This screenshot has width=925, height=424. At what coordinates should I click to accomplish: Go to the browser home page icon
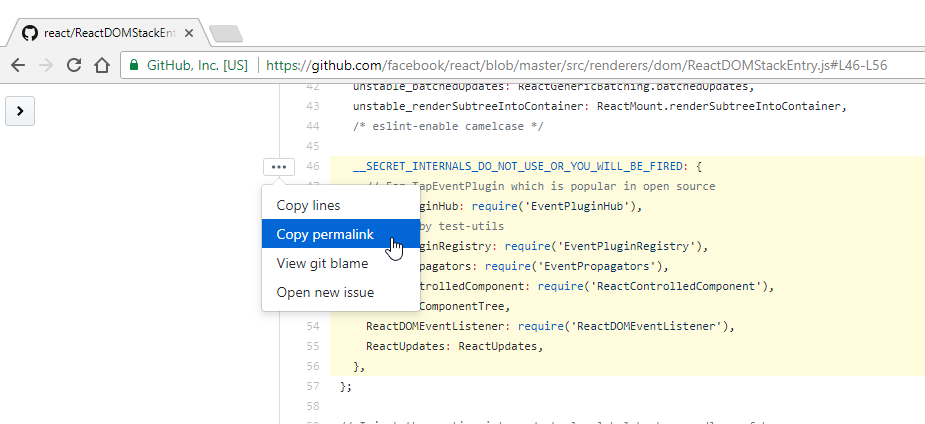[x=102, y=65]
